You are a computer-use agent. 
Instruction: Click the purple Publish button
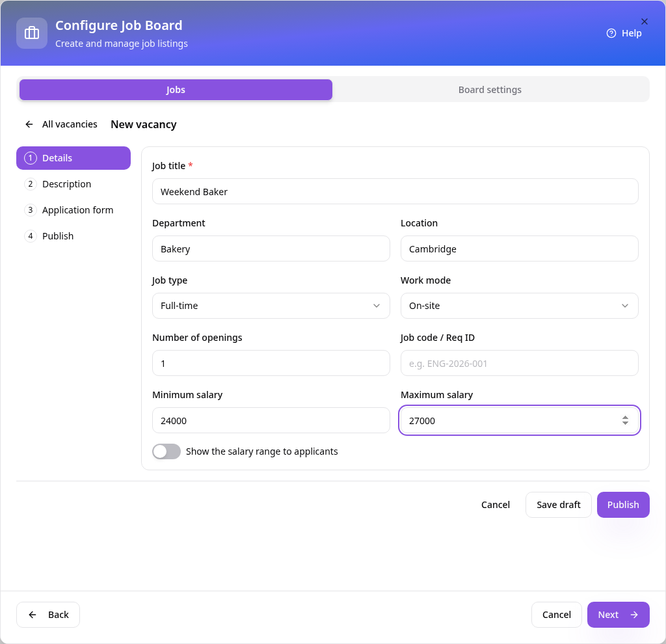pos(623,505)
